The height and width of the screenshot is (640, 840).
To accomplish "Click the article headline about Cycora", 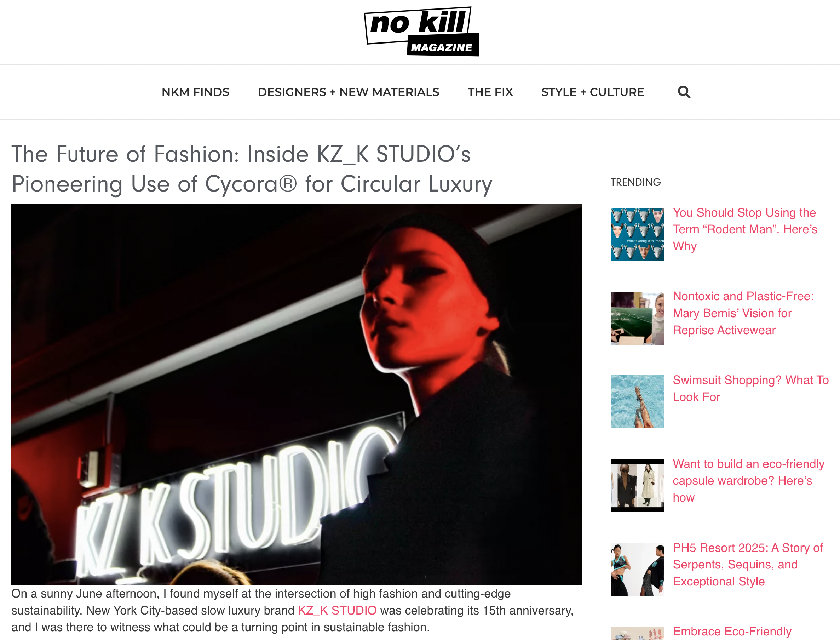I will point(252,169).
